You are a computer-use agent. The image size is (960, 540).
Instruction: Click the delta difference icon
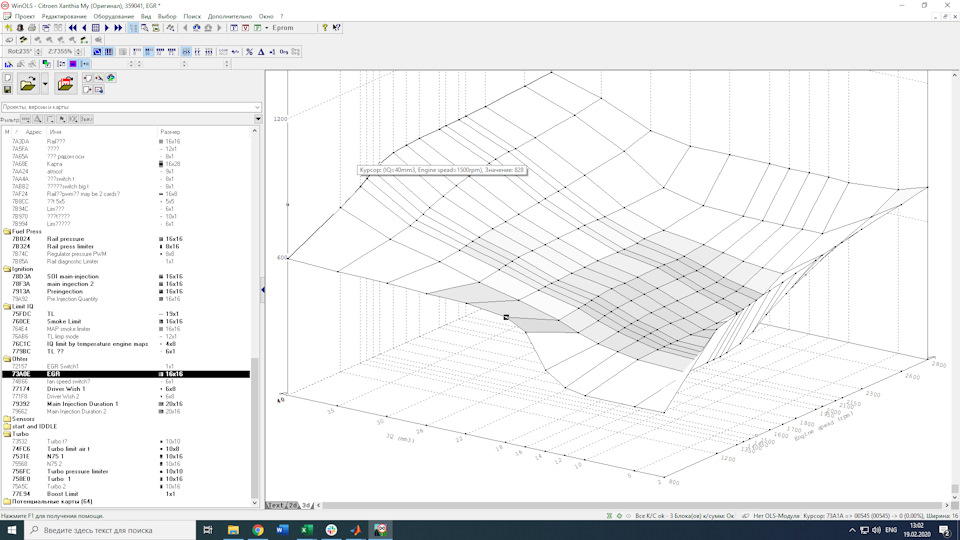pos(261,52)
